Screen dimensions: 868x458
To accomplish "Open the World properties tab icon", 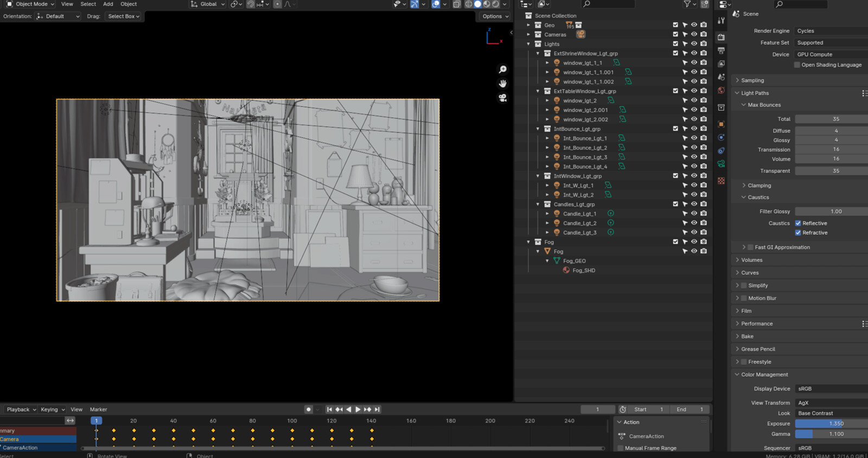I will tap(721, 91).
